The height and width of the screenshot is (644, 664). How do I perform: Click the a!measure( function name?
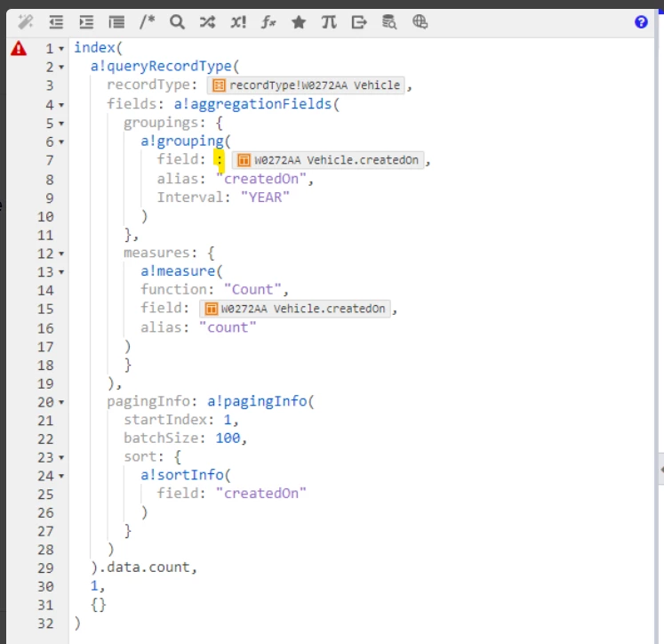tap(181, 271)
